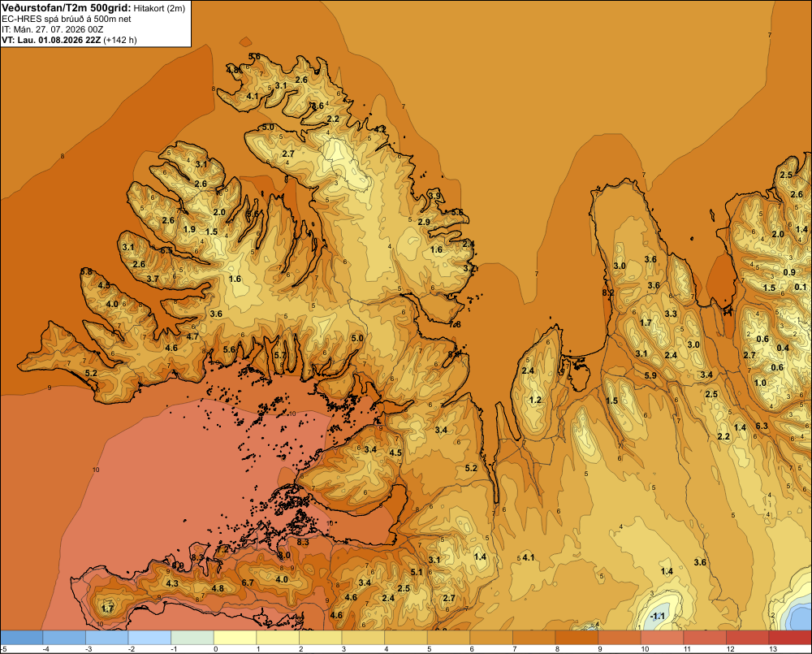Click the 7.6 temperature value label
Image resolution: width=812 pixels, height=654 pixels.
click(455, 324)
